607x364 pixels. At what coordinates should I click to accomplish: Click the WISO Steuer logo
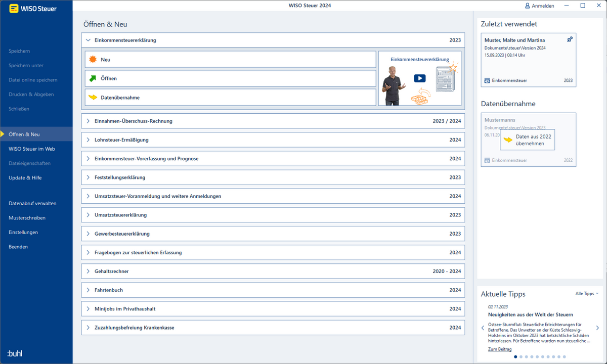[x=33, y=8]
